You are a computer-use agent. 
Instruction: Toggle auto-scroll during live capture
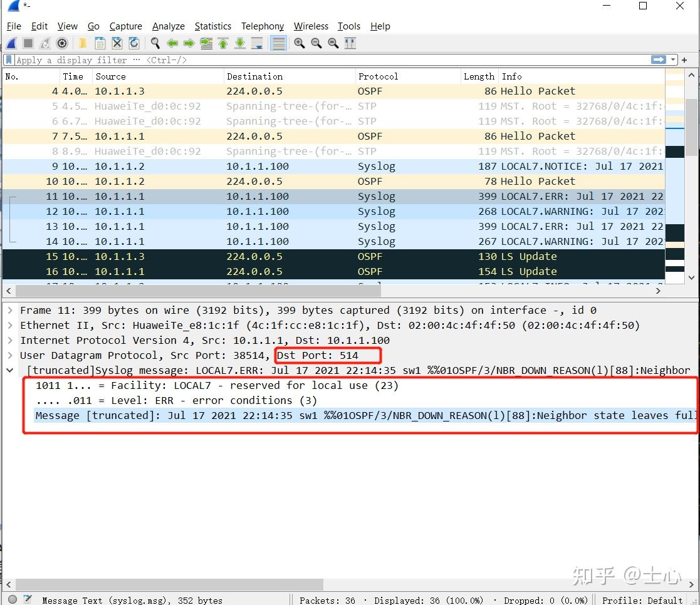(257, 43)
